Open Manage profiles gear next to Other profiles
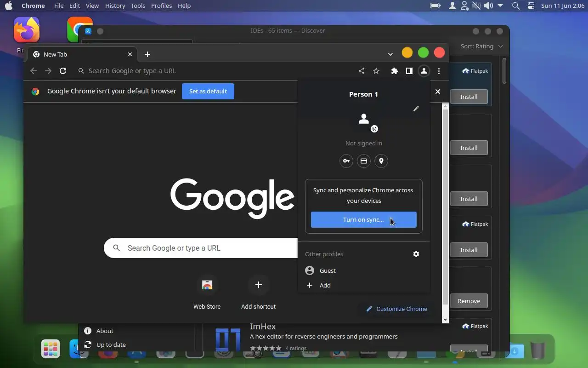 (416, 254)
